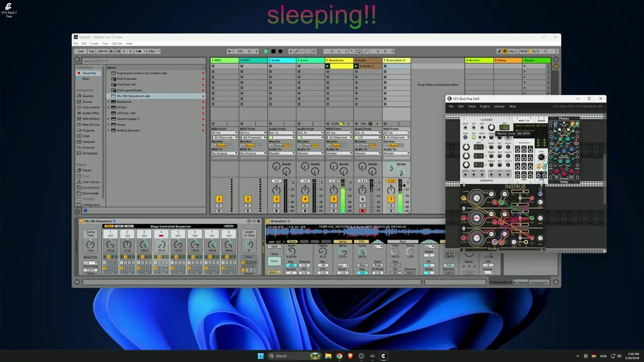The width and height of the screenshot is (644, 362).
Task: Open track 1 MIDI To No Output dropdown
Action: (224, 153)
